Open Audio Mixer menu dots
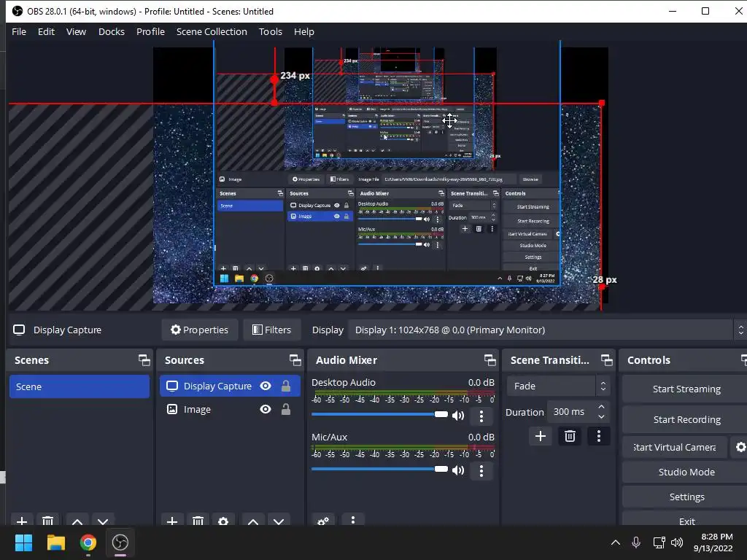The width and height of the screenshot is (747, 560). coord(352,519)
